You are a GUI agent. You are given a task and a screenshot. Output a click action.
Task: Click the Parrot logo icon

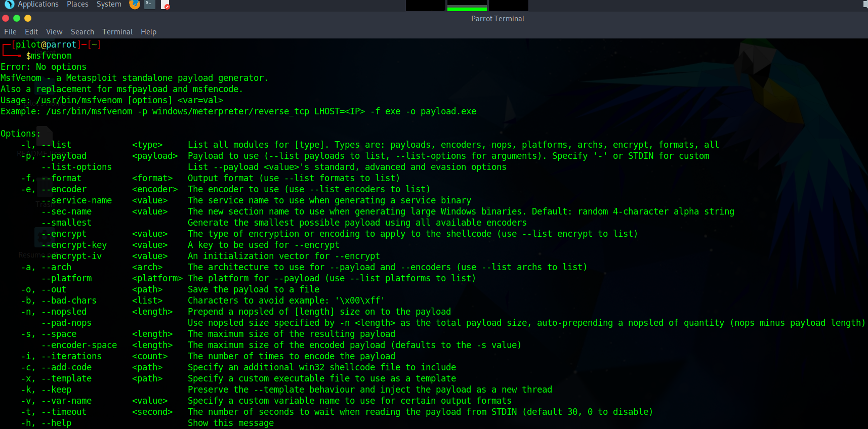[9, 5]
